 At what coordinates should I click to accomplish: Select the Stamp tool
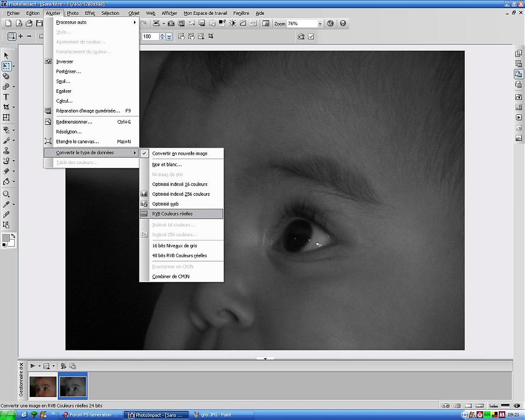(6, 151)
